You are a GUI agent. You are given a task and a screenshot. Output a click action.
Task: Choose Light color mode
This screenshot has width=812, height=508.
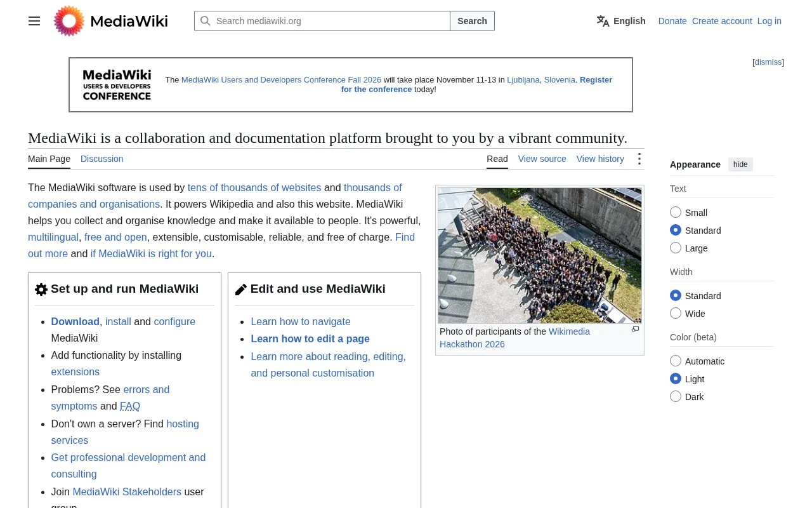pos(676,378)
